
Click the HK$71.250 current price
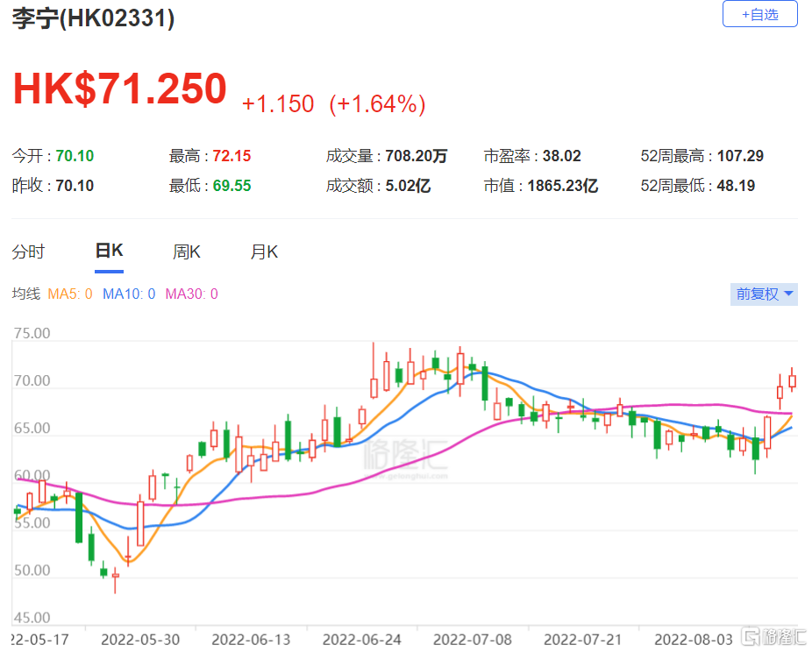coord(119,89)
